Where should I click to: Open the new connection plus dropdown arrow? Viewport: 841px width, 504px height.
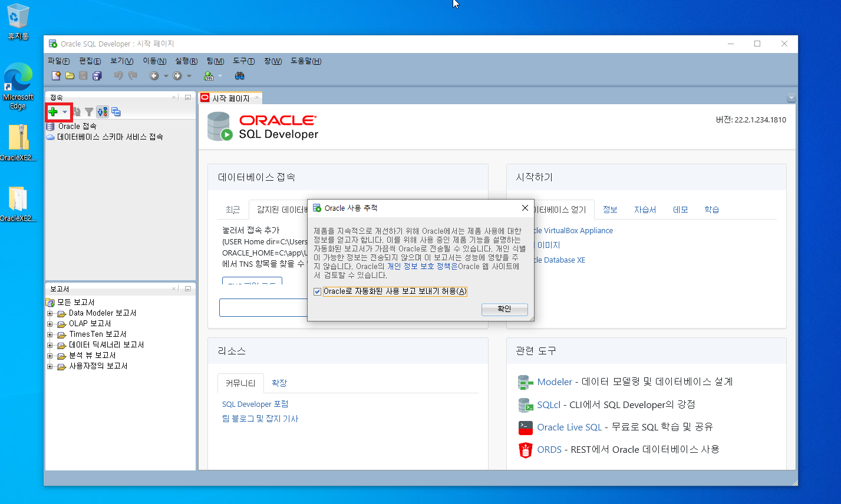(65, 112)
